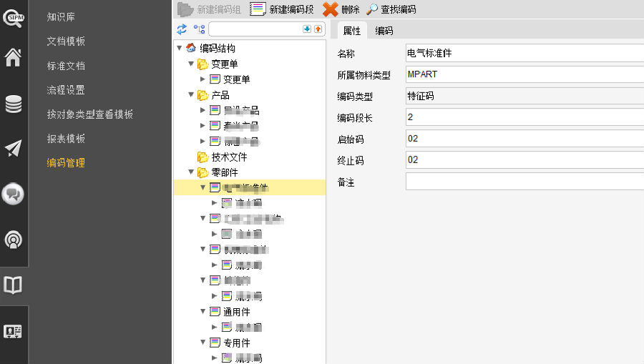
Task: Click the orange up arrow search button
Action: (x=318, y=29)
